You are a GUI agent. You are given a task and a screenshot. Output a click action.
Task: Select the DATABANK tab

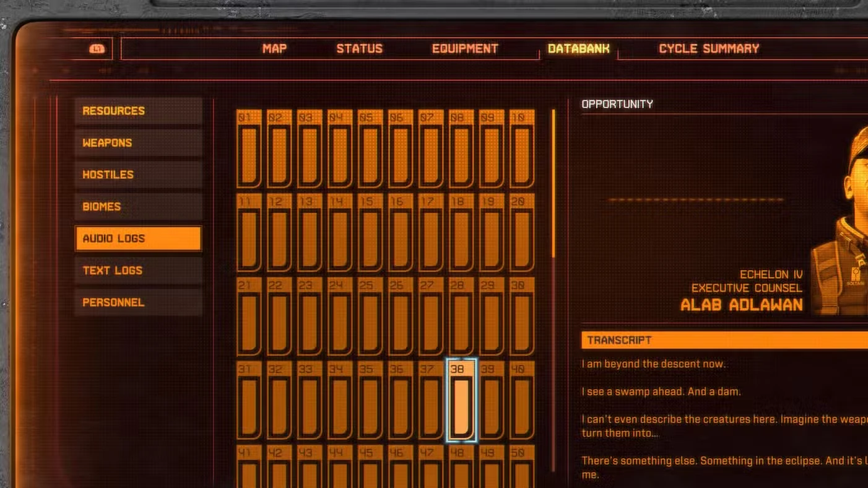(579, 48)
